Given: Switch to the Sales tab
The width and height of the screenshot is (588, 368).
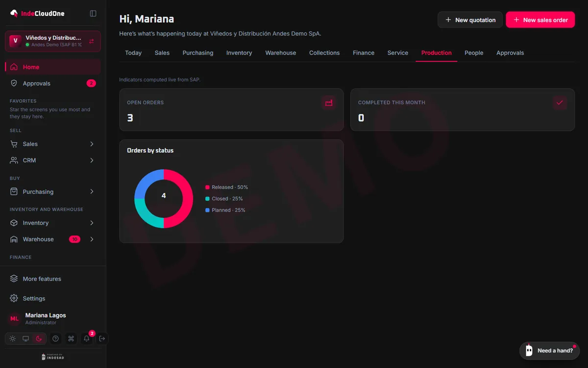Looking at the screenshot, I should coord(162,53).
